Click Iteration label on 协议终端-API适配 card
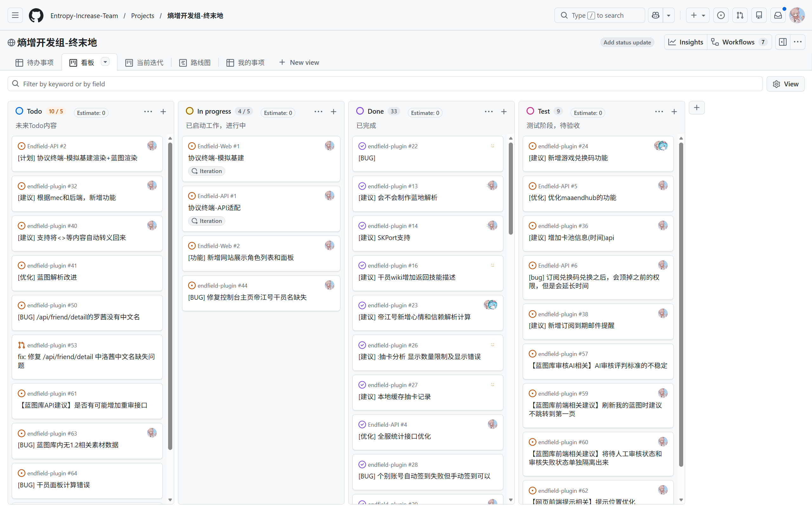812x508 pixels. (207, 221)
